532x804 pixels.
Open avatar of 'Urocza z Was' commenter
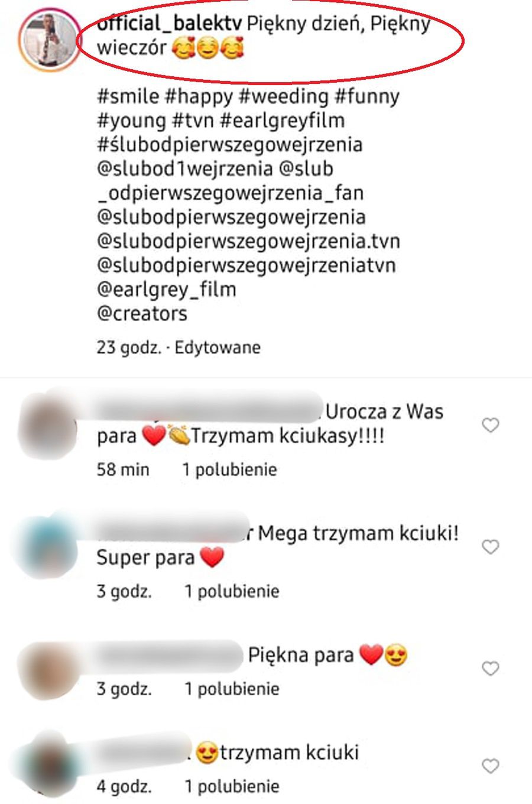pyautogui.click(x=48, y=425)
